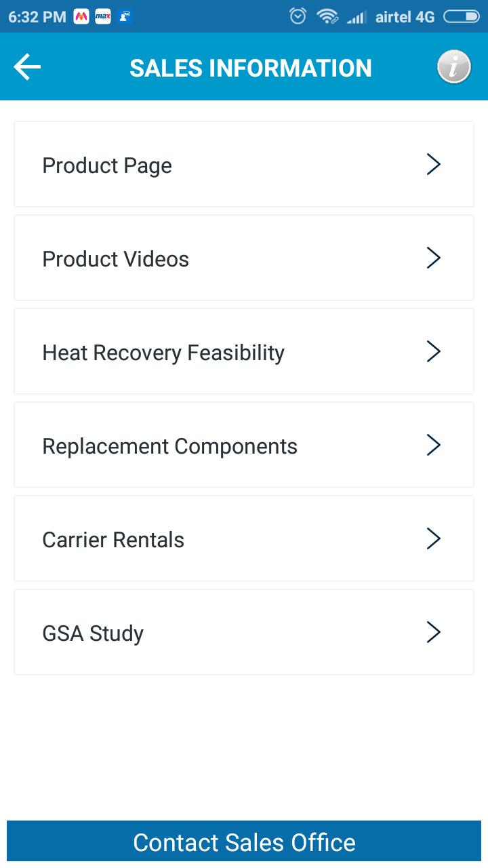This screenshot has height=868, width=488.
Task: Open the Product Page menu item
Action: click(107, 165)
